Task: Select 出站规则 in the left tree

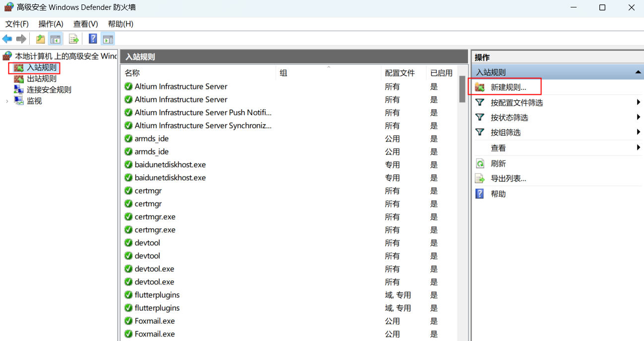Action: (x=41, y=78)
